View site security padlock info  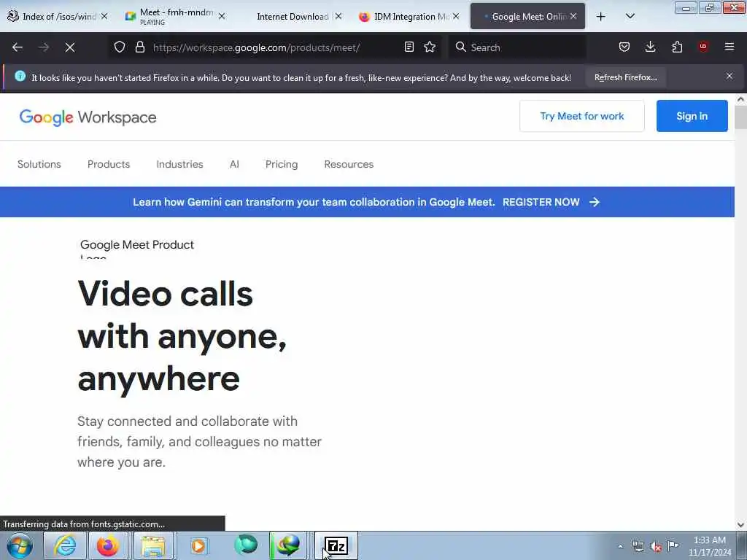tap(139, 47)
